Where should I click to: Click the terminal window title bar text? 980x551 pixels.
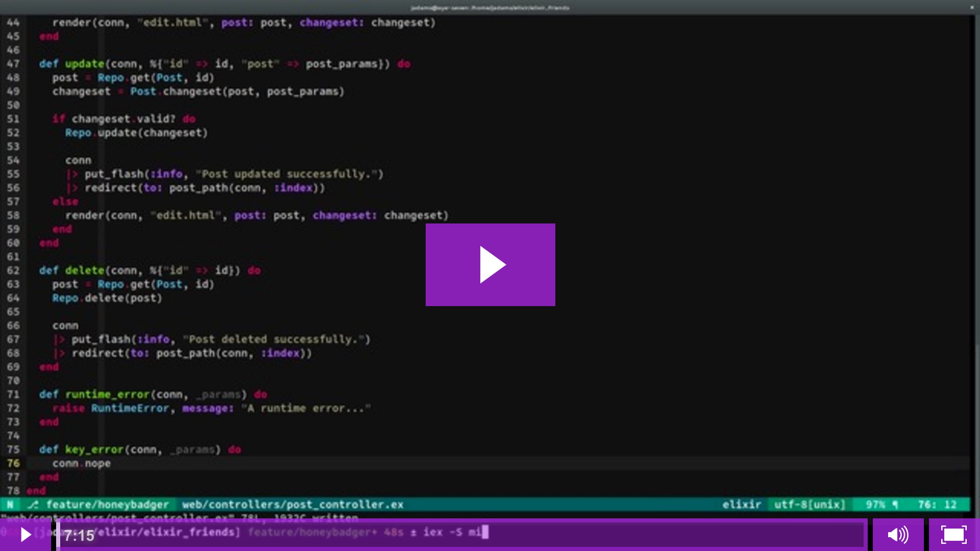click(x=490, y=8)
